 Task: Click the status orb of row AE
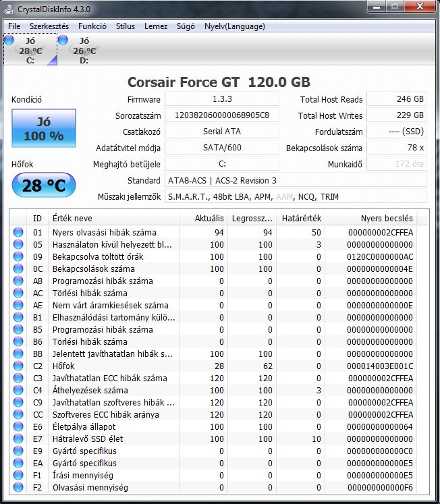(18, 305)
